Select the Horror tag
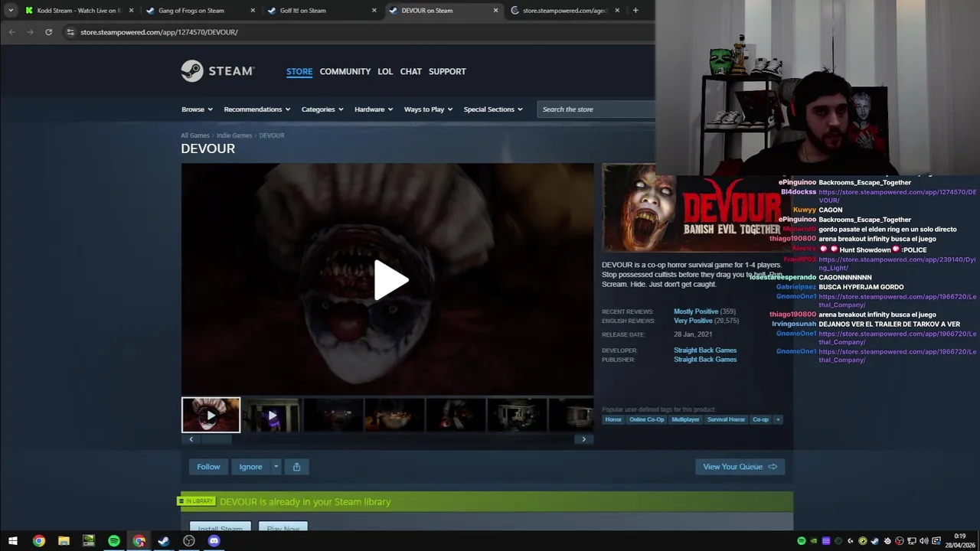Image resolution: width=980 pixels, height=551 pixels. (613, 419)
